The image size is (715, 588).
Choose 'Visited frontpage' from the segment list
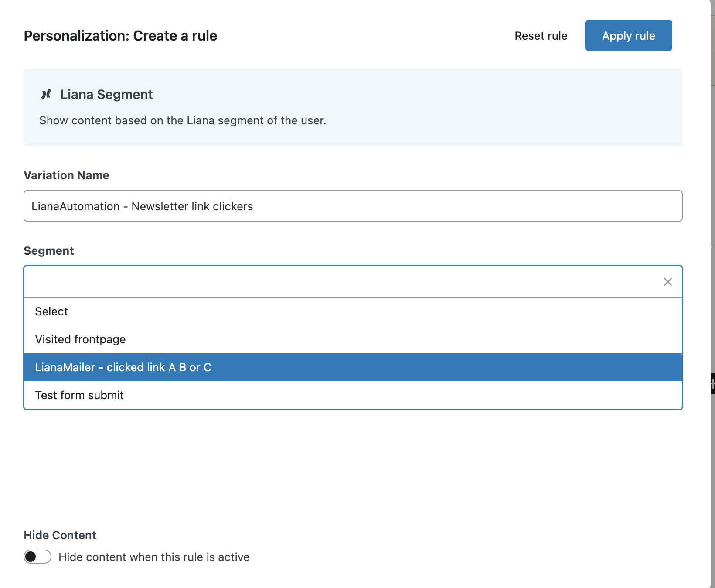80,339
